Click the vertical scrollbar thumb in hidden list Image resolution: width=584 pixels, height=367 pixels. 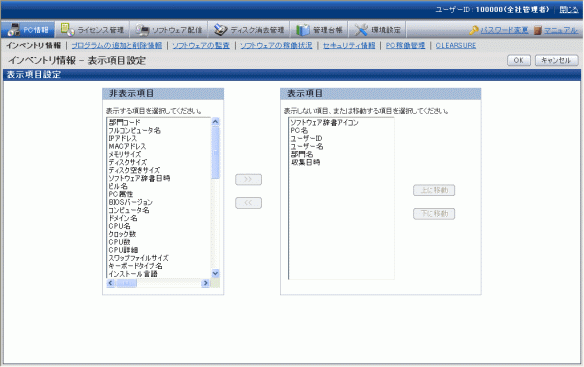215,152
